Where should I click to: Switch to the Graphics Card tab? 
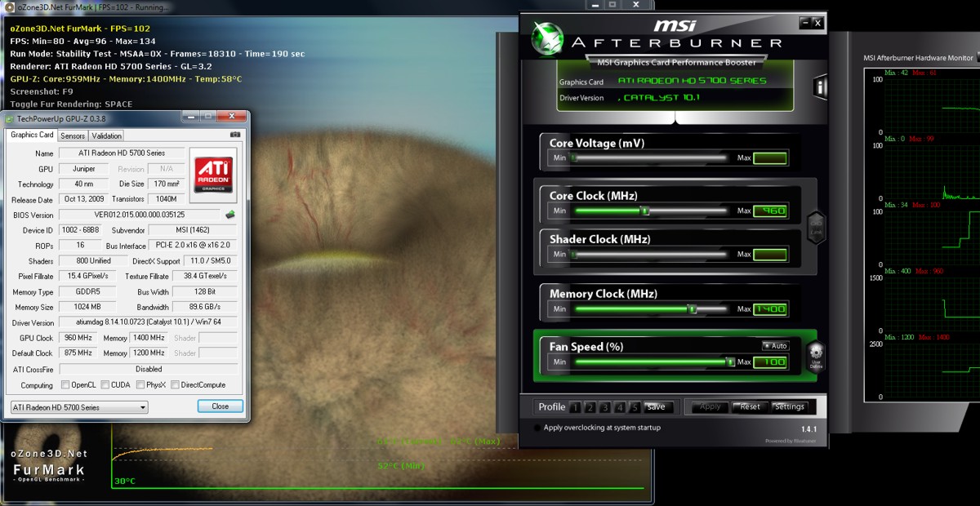click(x=32, y=135)
